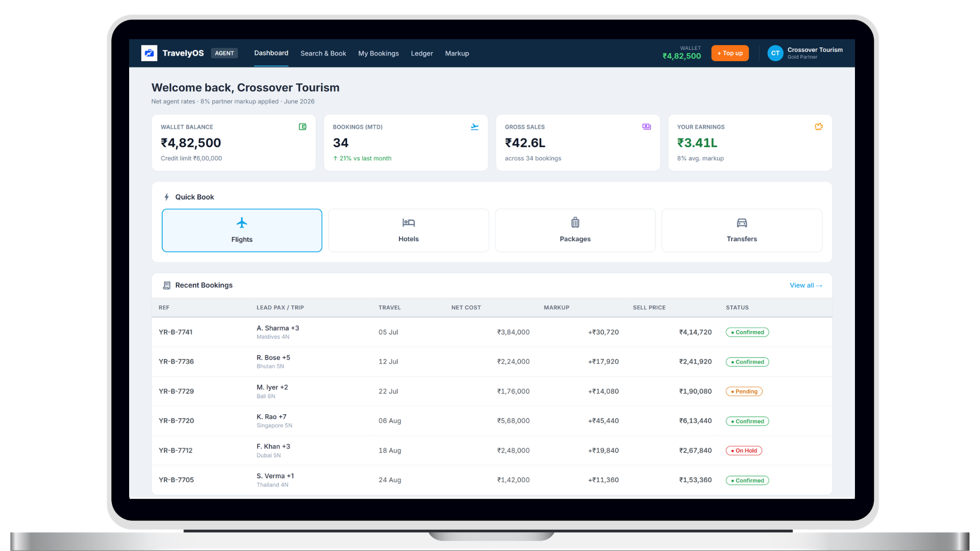Click the wallet icon in Wallet Balance card
Image resolution: width=980 pixels, height=551 pixels.
(x=303, y=127)
